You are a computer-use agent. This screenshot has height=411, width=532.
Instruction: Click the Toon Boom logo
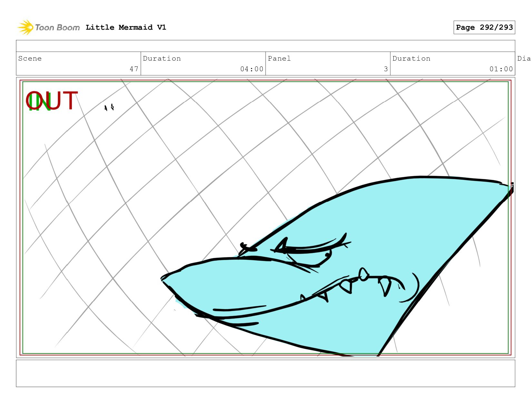coord(48,27)
